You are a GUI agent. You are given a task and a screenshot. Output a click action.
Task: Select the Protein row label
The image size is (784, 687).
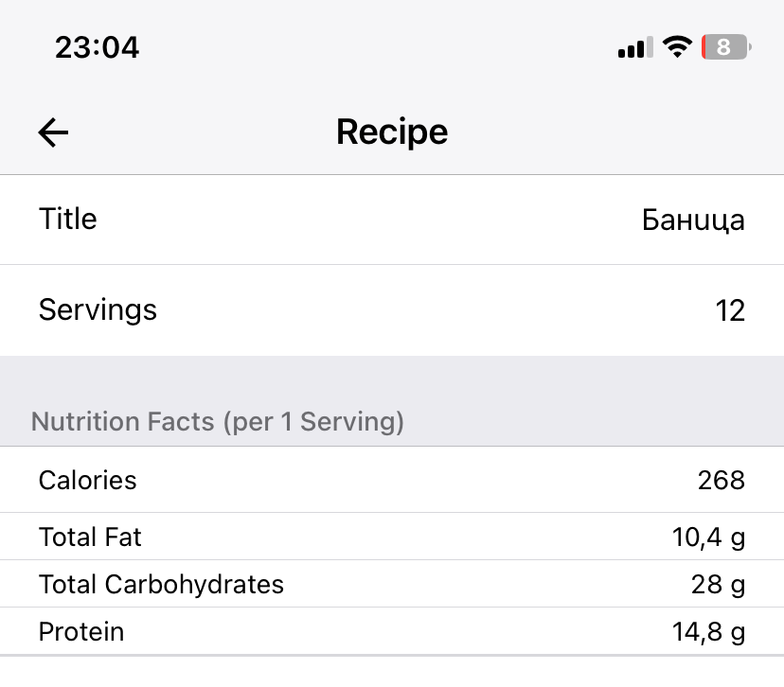[x=81, y=631]
